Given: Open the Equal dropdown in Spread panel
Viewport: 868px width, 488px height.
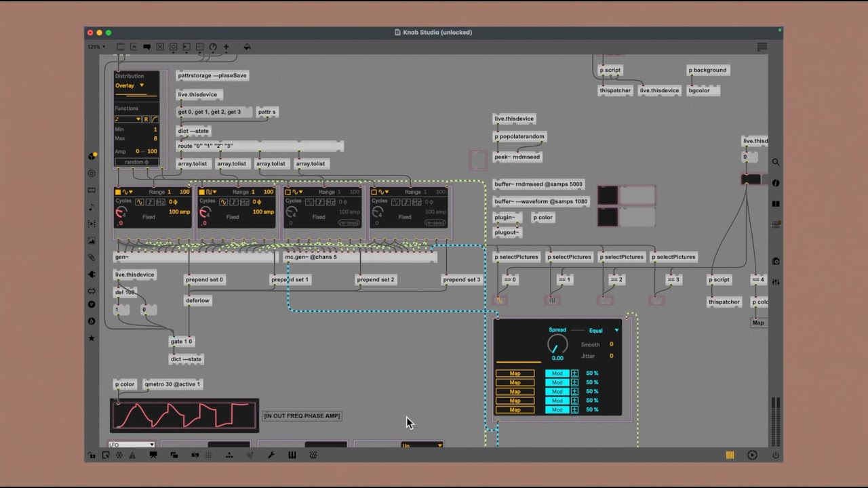Looking at the screenshot, I should (x=604, y=331).
